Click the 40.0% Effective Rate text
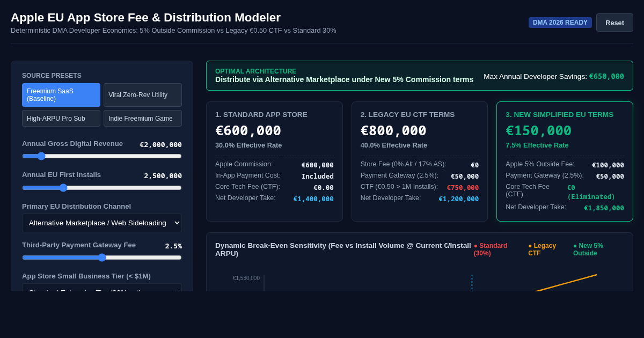The height and width of the screenshot is (338, 644). (x=394, y=145)
